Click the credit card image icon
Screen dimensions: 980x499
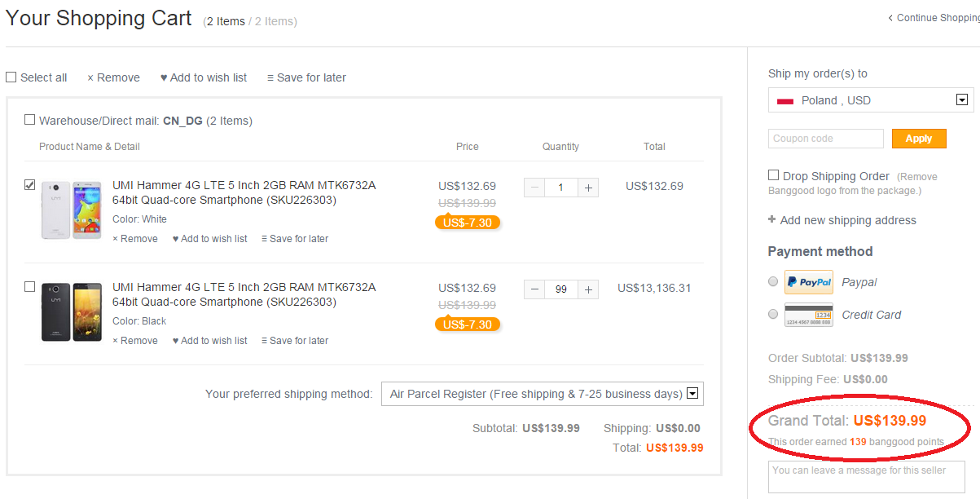[809, 315]
